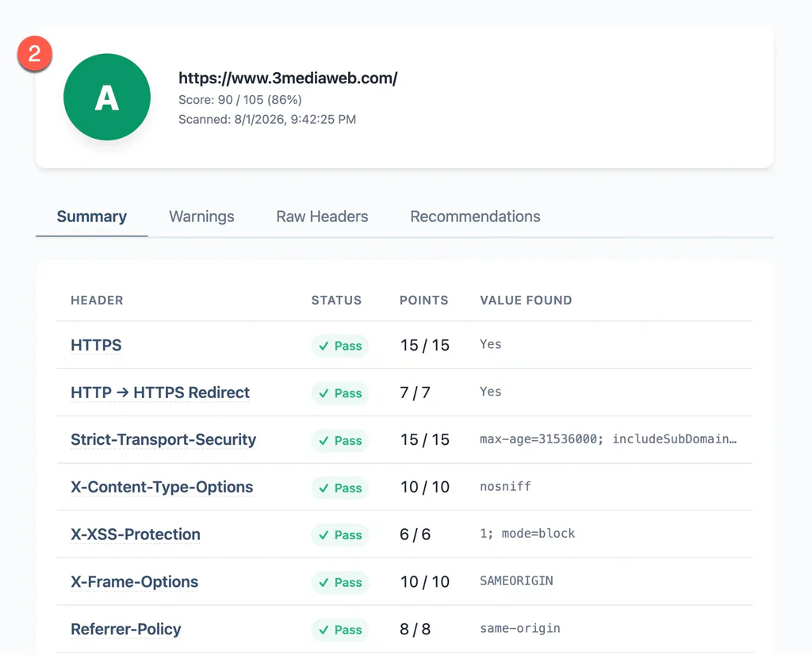Open the Referrer-Policy header link

coord(126,629)
